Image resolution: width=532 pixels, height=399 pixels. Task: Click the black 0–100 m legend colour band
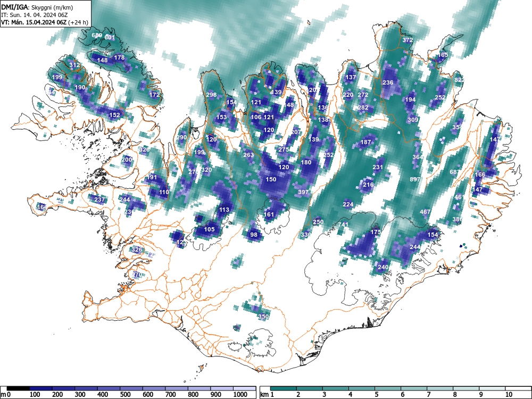tap(18, 388)
